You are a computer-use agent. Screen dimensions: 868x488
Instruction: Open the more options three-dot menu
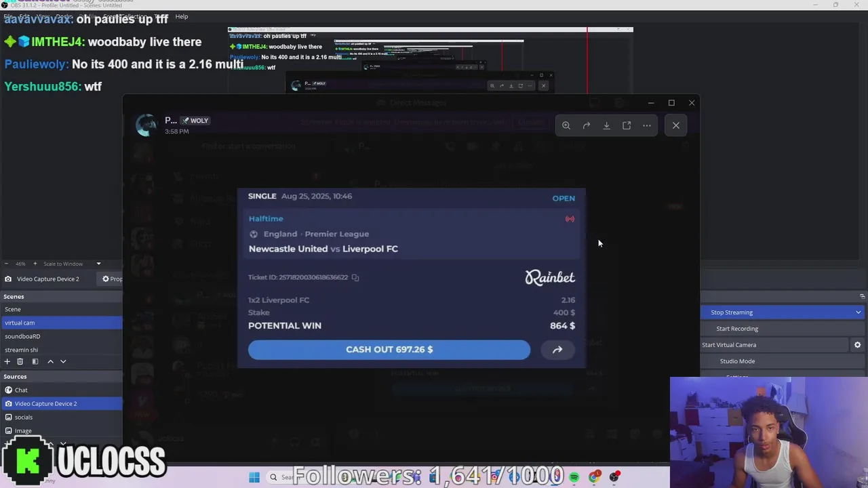[x=647, y=125]
